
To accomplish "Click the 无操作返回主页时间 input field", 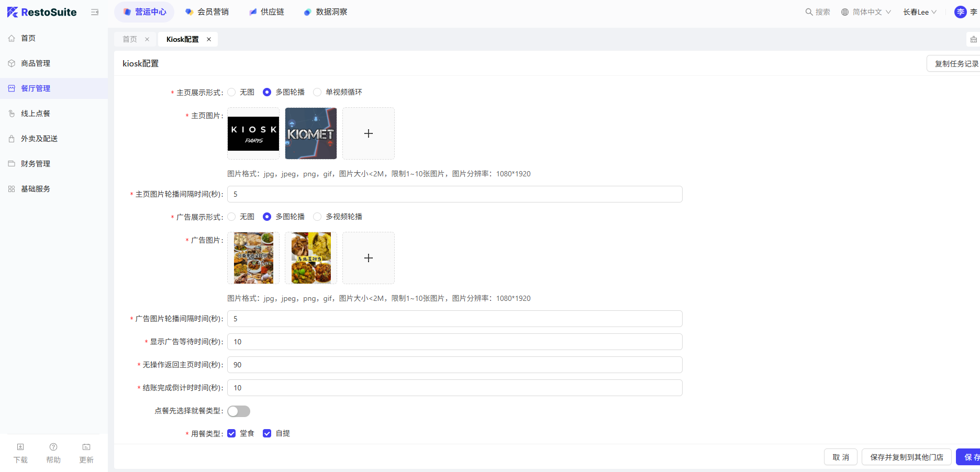I will pyautogui.click(x=454, y=365).
